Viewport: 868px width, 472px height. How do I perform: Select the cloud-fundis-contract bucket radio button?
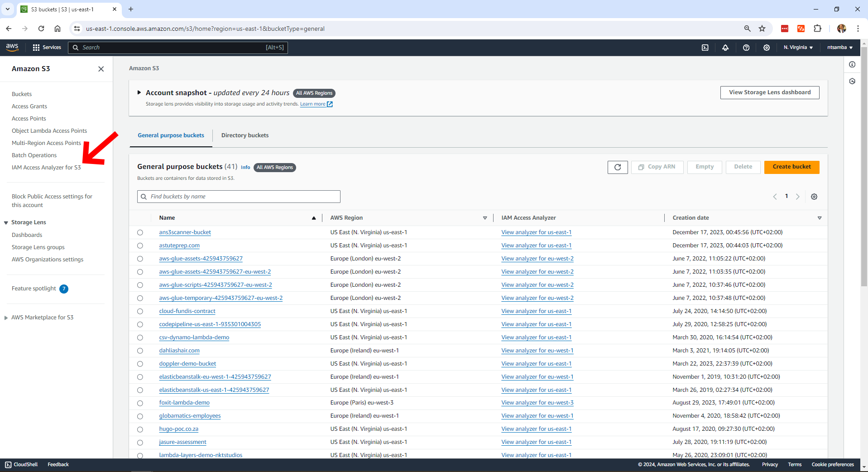click(x=140, y=311)
